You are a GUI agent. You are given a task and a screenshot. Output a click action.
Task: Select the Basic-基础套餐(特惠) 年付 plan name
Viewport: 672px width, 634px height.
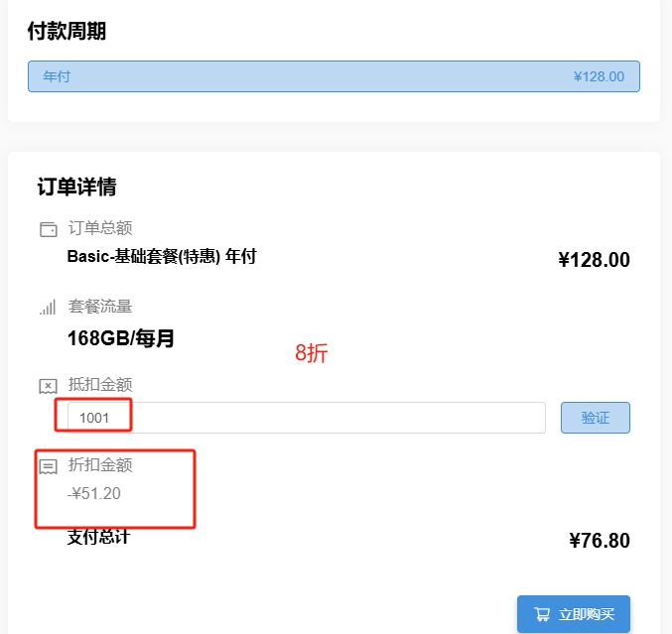point(162,256)
